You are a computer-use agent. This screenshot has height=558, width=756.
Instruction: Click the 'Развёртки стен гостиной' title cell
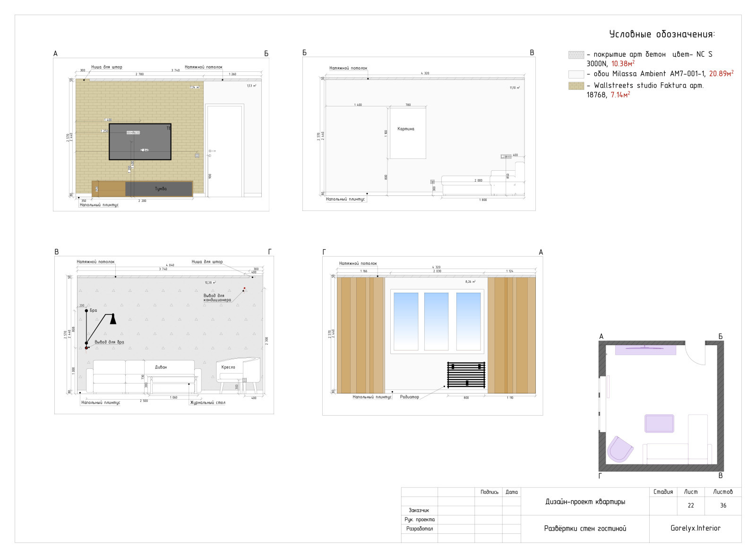coord(585,529)
